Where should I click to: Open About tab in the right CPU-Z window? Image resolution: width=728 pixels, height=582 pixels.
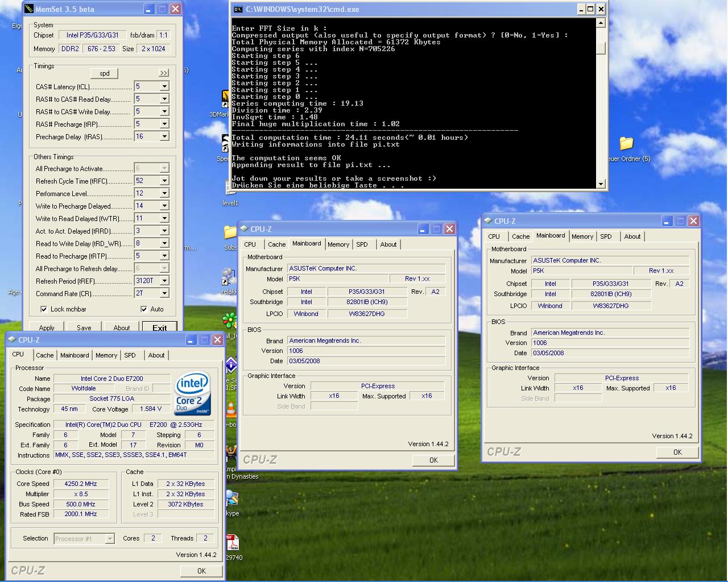click(x=632, y=236)
